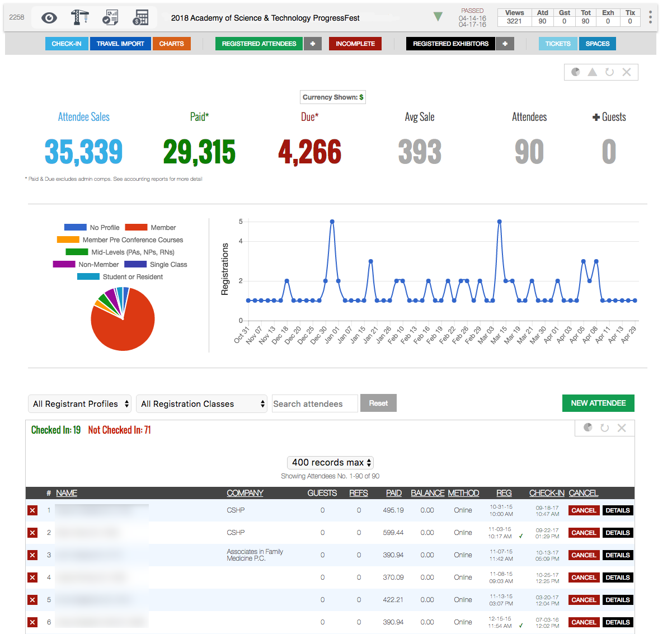Open the All Registrant Profiles dropdown
This screenshot has width=672, height=634.
point(79,404)
